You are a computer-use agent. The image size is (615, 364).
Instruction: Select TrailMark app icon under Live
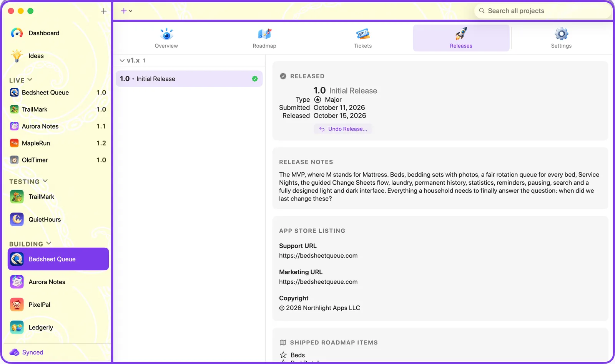point(14,109)
